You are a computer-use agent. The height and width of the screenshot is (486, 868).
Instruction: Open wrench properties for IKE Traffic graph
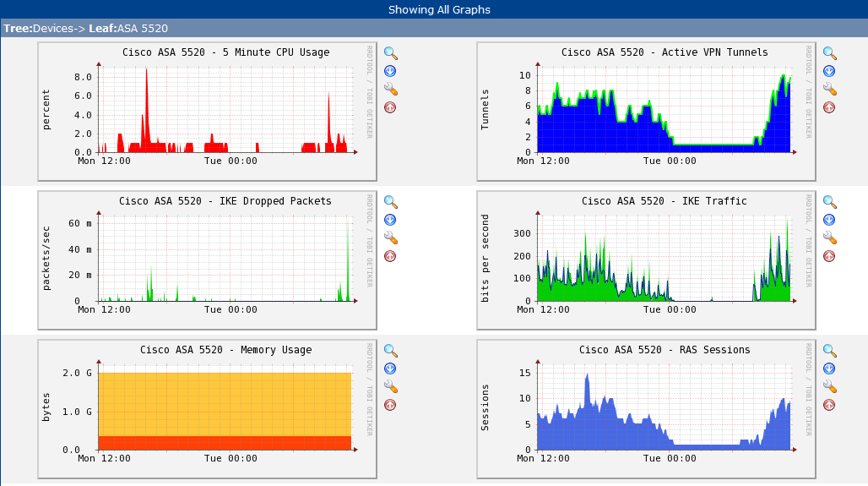[830, 238]
